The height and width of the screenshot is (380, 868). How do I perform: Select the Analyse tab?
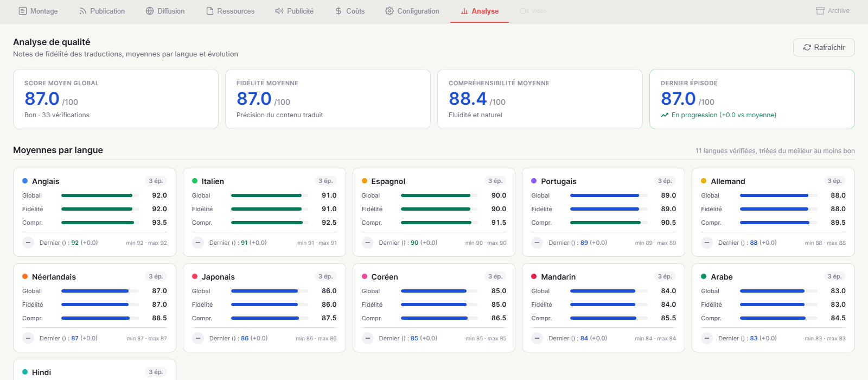(x=480, y=11)
